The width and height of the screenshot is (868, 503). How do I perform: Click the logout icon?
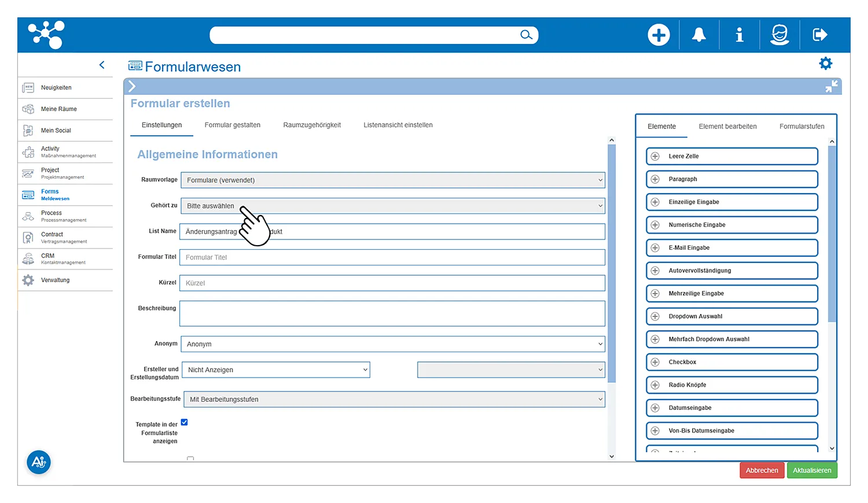[x=820, y=35]
